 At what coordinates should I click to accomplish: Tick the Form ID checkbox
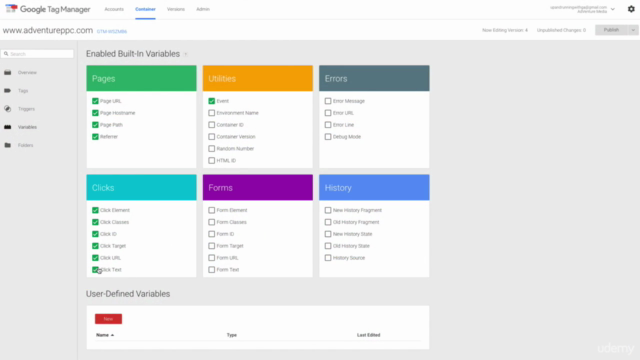click(x=211, y=234)
